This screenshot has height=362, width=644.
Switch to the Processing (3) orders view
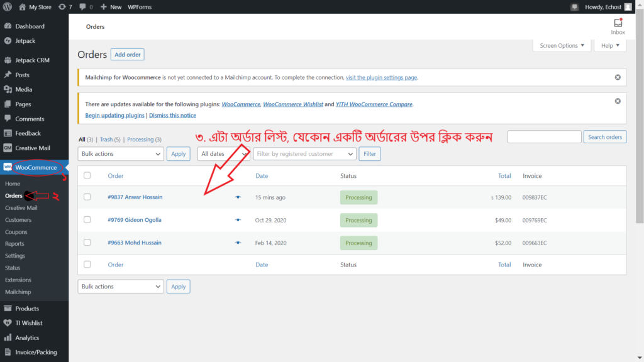tap(144, 140)
